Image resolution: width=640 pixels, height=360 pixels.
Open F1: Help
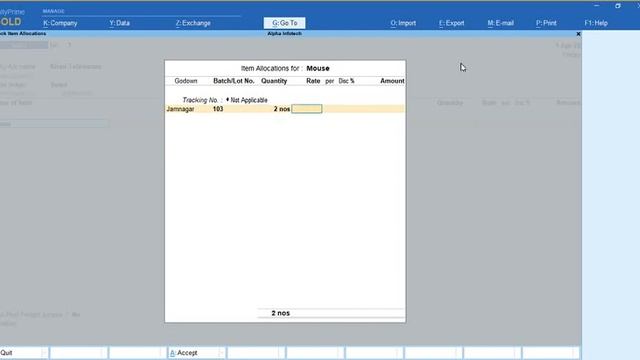pyautogui.click(x=596, y=23)
